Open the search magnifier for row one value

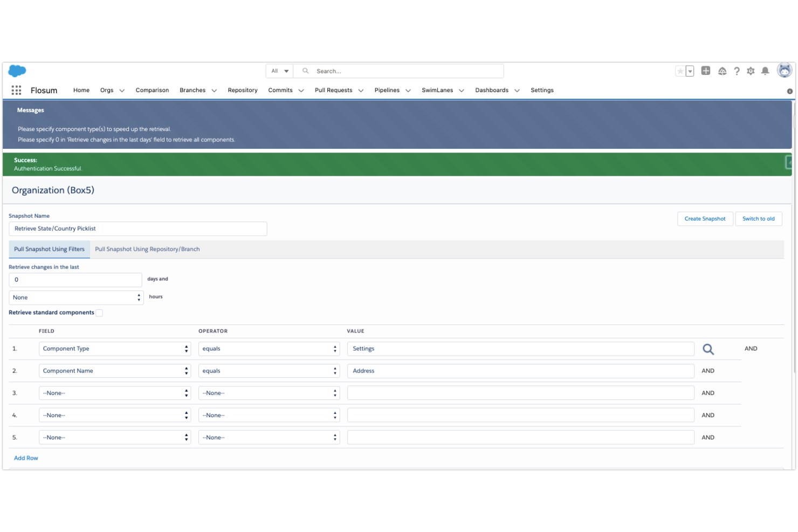pyautogui.click(x=708, y=349)
